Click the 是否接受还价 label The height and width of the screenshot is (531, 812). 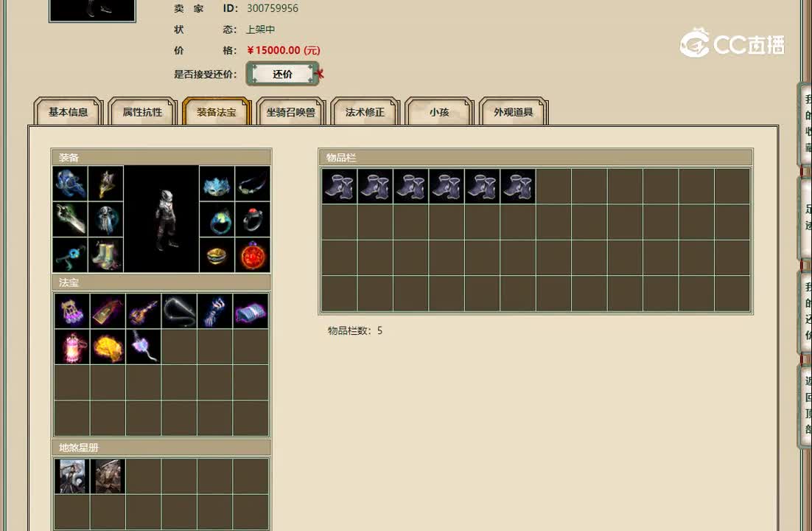[x=205, y=74]
